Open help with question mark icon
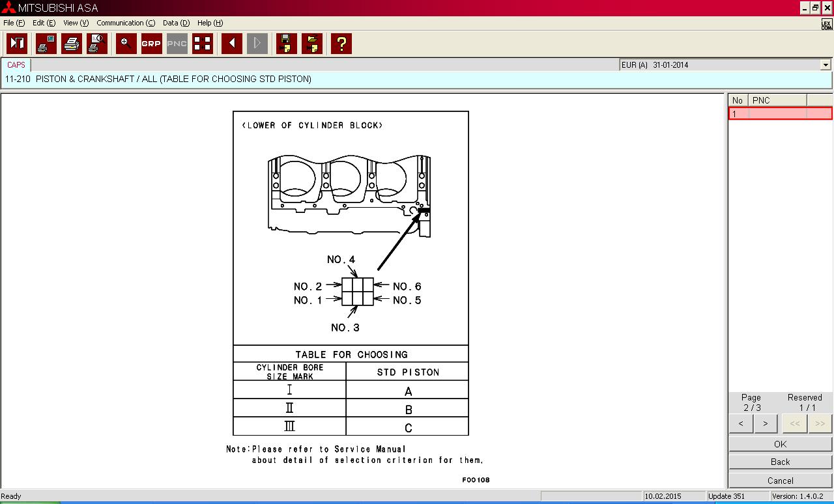Image resolution: width=834 pixels, height=504 pixels. point(341,44)
